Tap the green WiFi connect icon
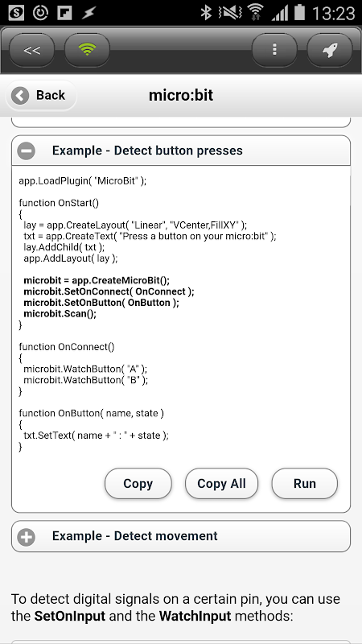362x644 pixels. click(x=87, y=50)
